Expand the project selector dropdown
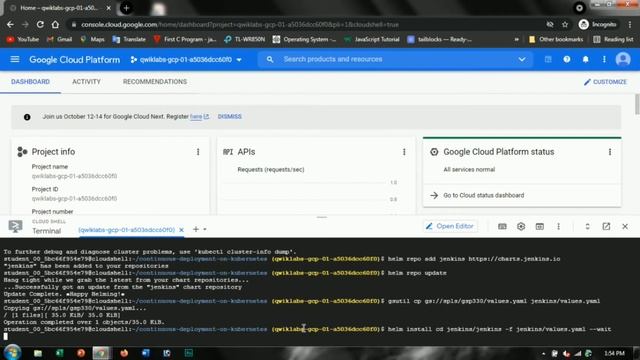Screen dimensions: 640x360 [239, 60]
